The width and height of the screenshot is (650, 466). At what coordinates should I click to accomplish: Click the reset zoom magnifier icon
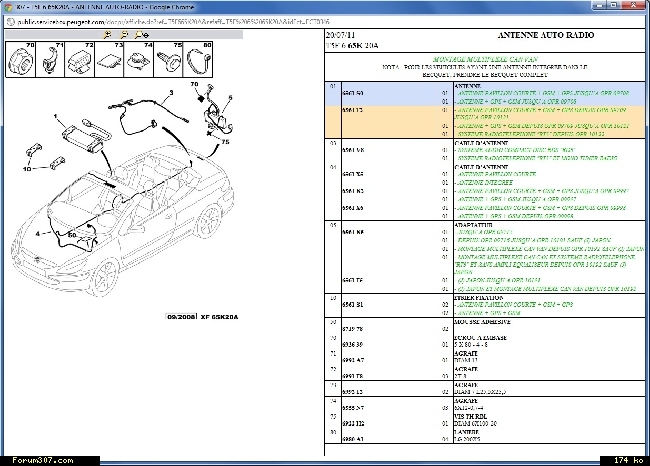coord(142,35)
